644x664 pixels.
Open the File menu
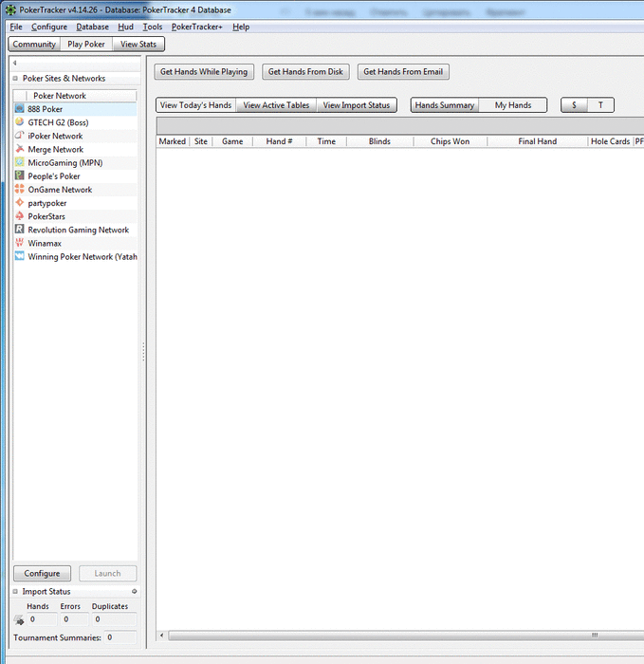[16, 28]
